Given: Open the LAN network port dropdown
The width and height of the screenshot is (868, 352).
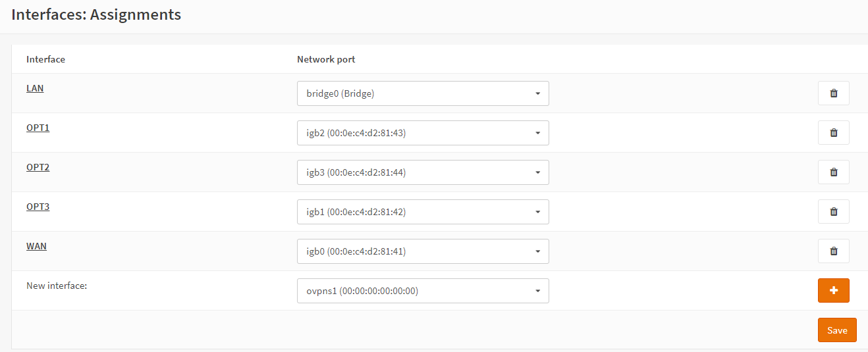Looking at the screenshot, I should [423, 93].
